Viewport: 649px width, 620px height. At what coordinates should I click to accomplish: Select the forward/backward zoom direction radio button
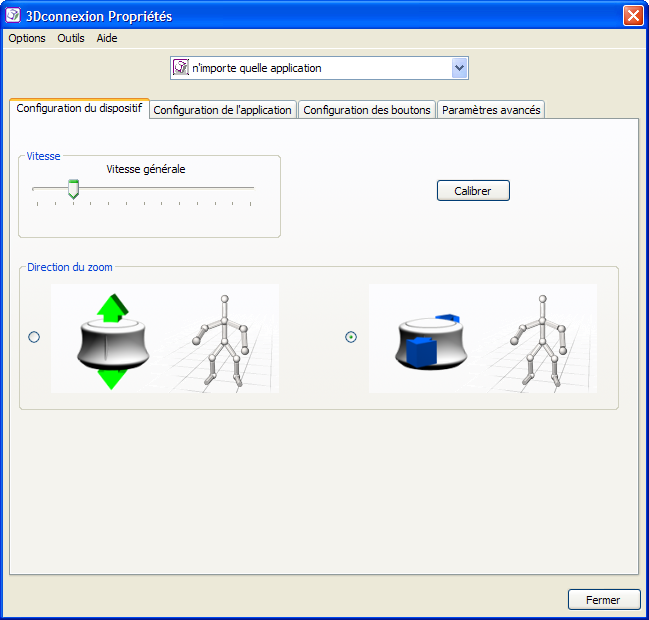(x=351, y=338)
